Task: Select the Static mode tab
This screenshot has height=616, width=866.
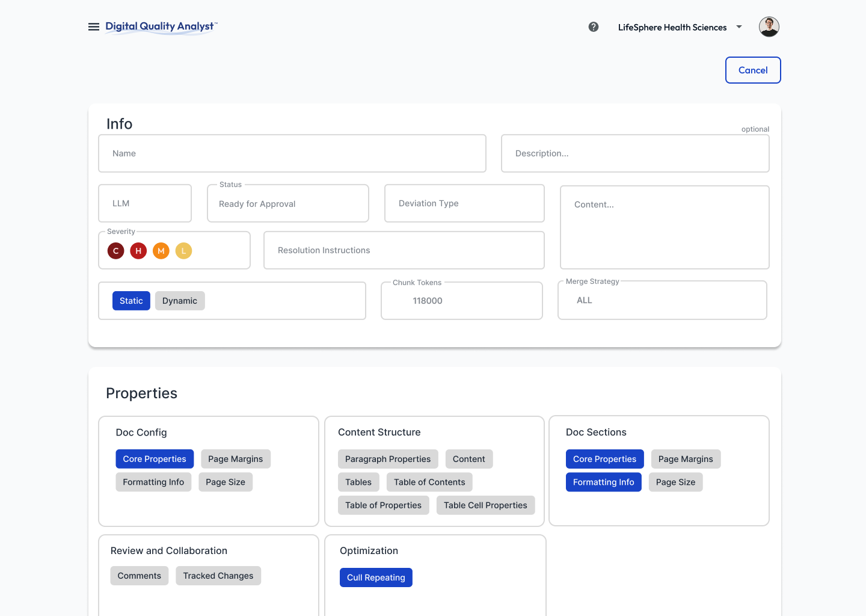Action: pyautogui.click(x=131, y=301)
